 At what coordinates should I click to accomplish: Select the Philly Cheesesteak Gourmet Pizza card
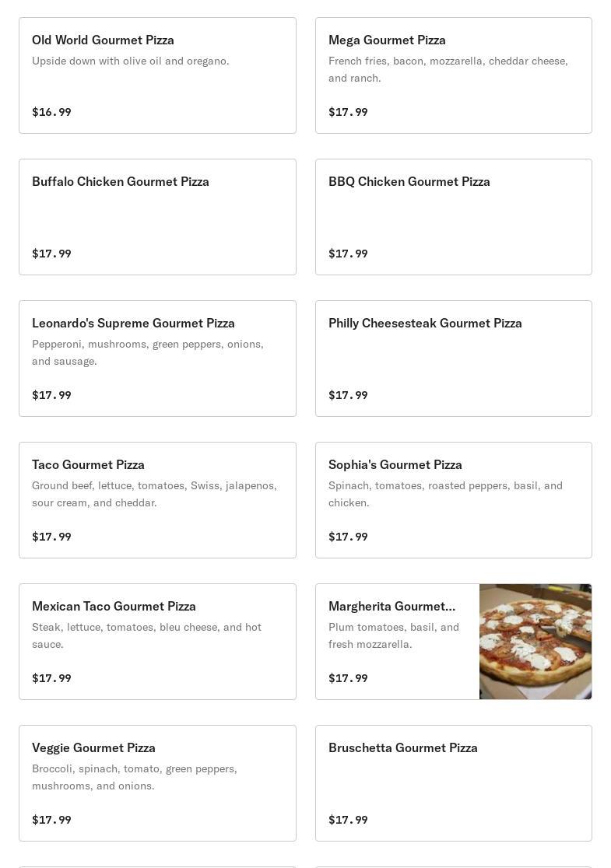[453, 359]
